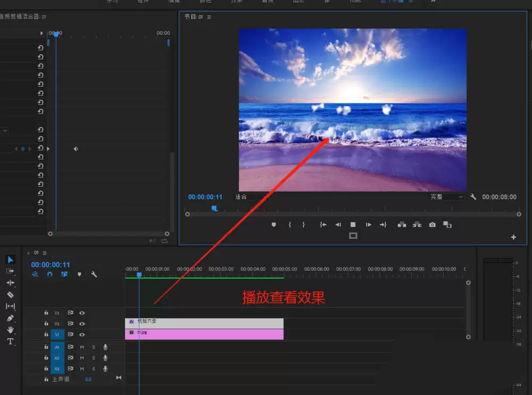Viewport: 532px width, 395px height.
Task: Open the Program monitor panel menu
Action: point(209,17)
